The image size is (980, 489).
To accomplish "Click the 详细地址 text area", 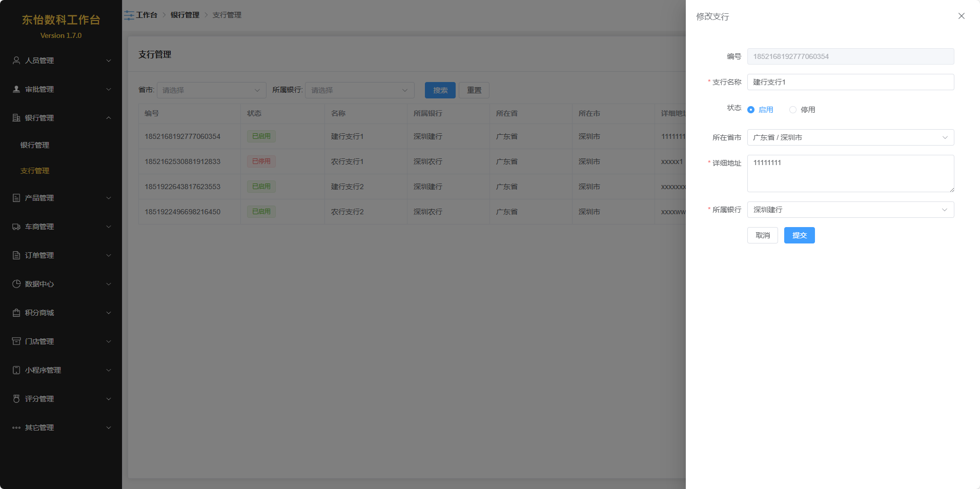I will (x=850, y=173).
